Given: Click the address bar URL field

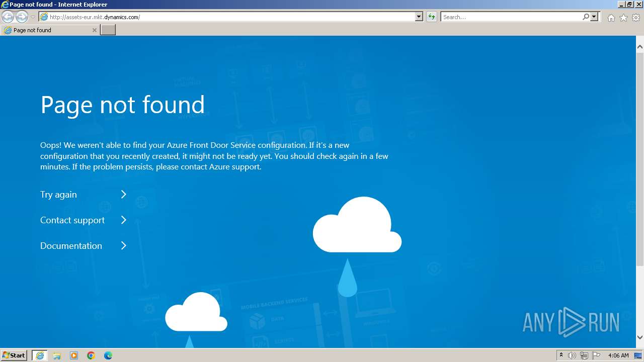Looking at the screenshot, I should coord(227,17).
